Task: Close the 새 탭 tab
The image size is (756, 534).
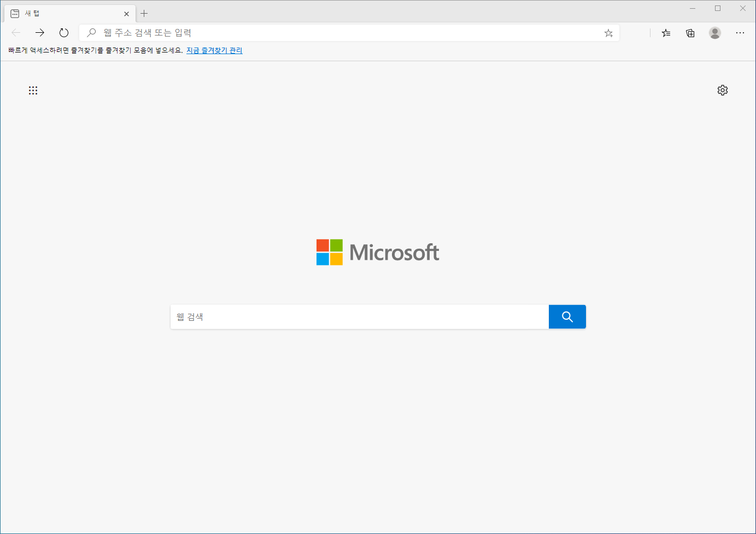Action: 126,14
